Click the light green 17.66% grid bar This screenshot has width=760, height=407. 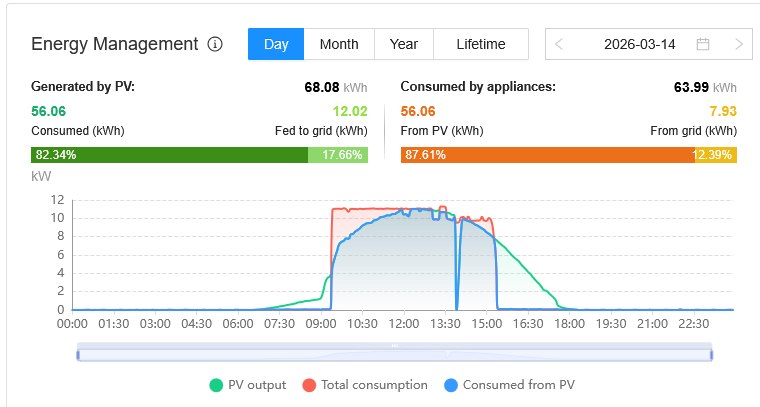pos(338,155)
